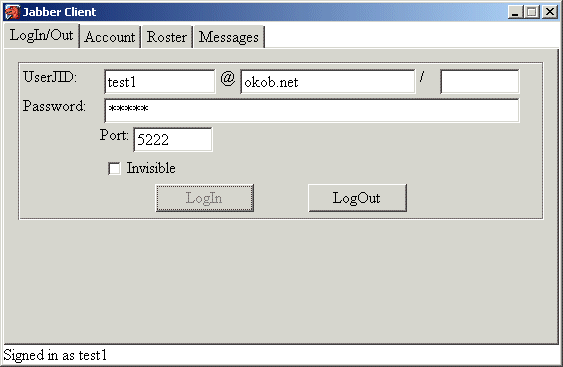The image size is (563, 367).
Task: Click the Port label
Action: (x=114, y=135)
